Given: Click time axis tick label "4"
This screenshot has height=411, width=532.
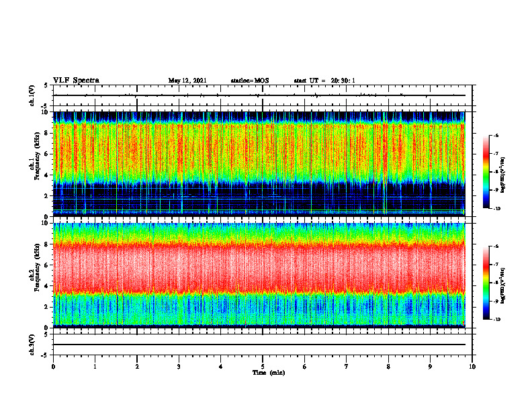Looking at the screenshot, I should click(221, 367).
